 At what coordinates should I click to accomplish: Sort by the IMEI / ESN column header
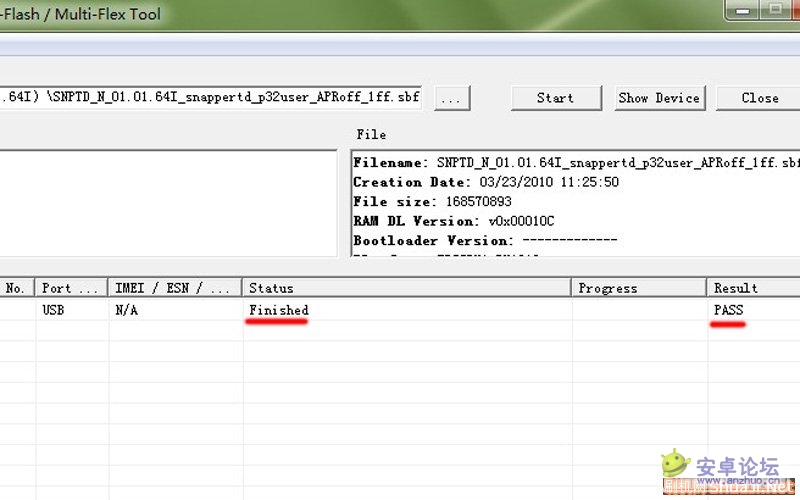[174, 288]
